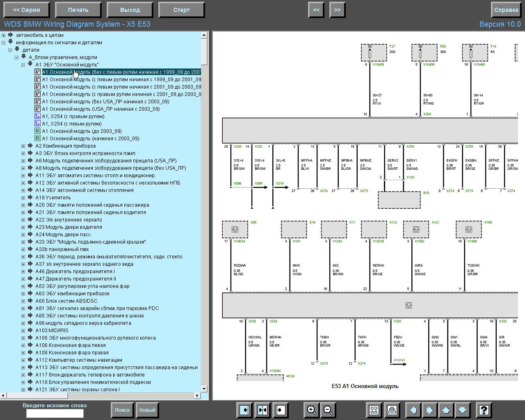Click the expand-left-panel arrow icon in bottom toolbar
Screen dimensions: 525x420
tap(244, 410)
